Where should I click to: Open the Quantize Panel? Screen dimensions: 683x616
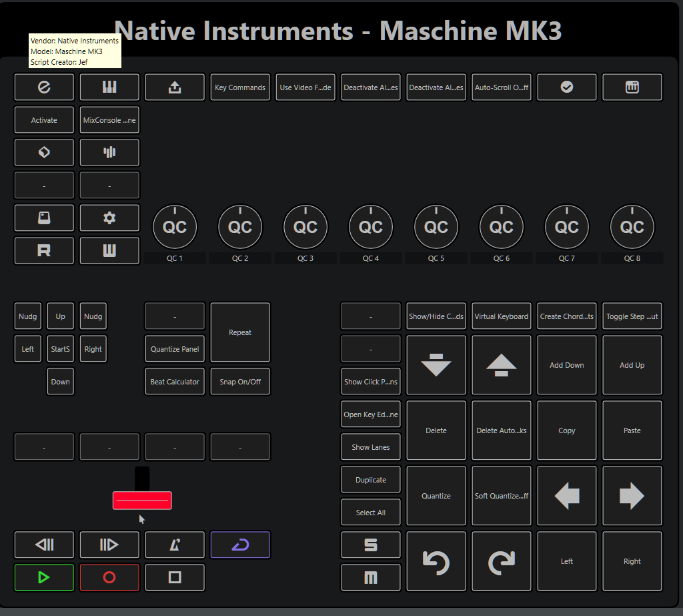click(x=175, y=349)
